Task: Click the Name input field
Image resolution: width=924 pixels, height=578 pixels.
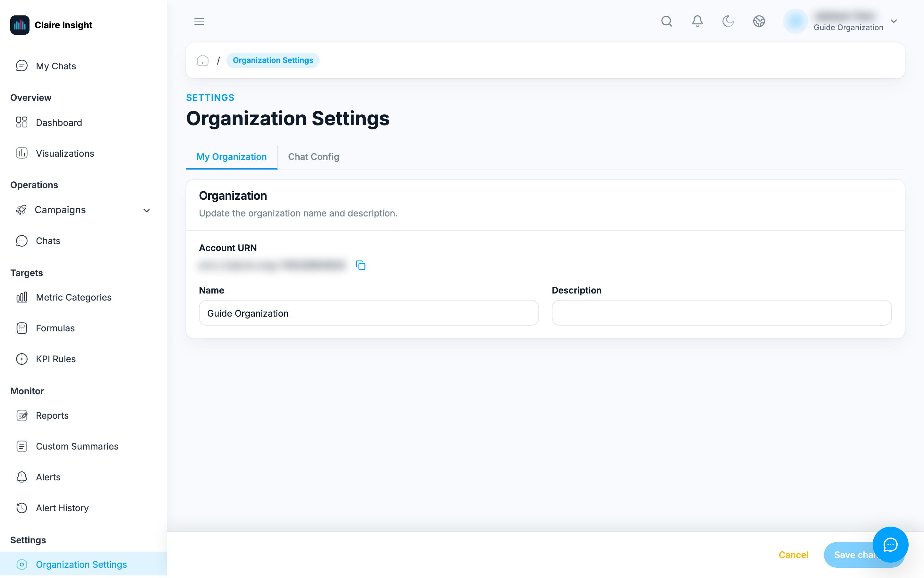Action: tap(369, 313)
